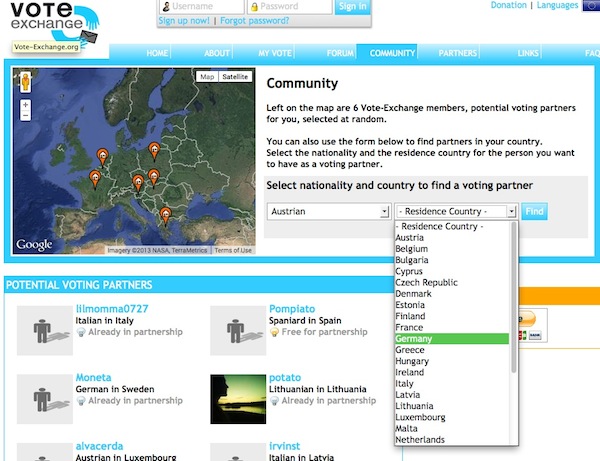Open the Austrian nationality dropdown
This screenshot has height=461, width=600.
coord(329,211)
